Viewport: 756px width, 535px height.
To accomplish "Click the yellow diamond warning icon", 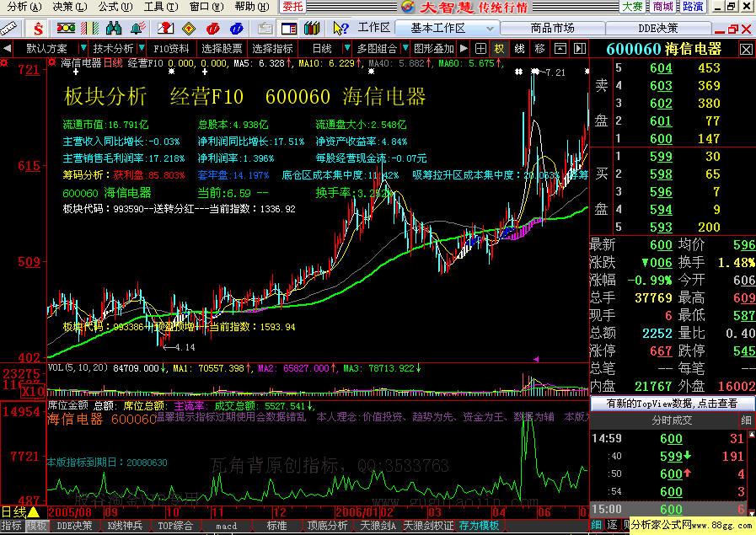I will point(189,29).
